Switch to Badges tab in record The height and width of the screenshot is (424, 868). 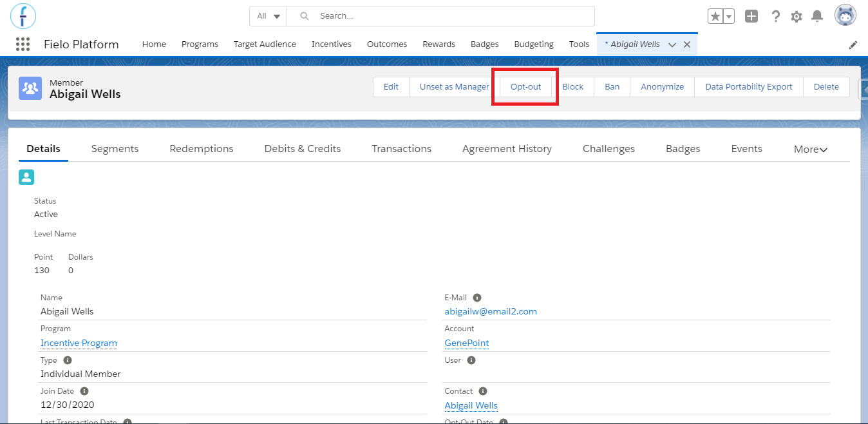(683, 149)
